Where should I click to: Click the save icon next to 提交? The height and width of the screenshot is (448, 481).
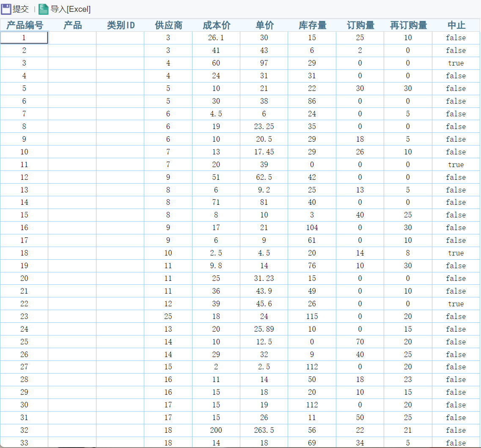coord(6,8)
